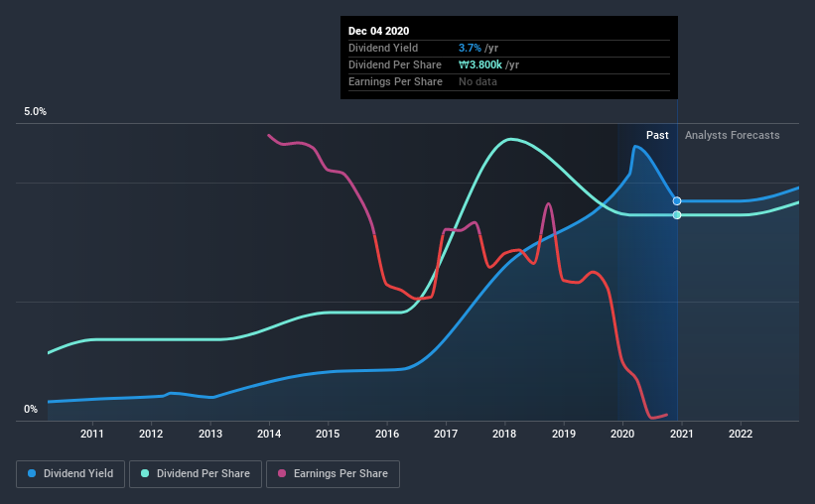Select the blue data point marker at Dec 2020
The height and width of the screenshot is (504, 815).
coord(677,201)
